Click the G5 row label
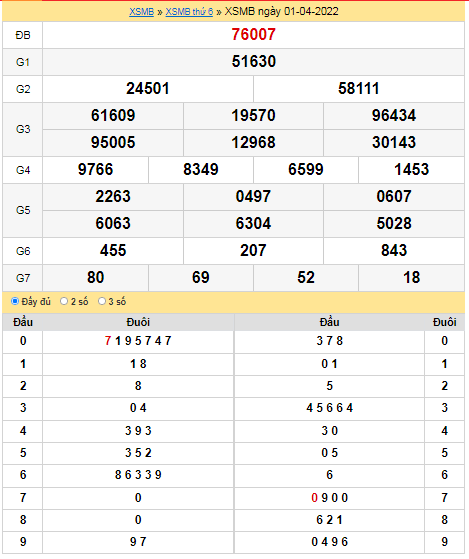This screenshot has width=469, height=559. (x=23, y=210)
